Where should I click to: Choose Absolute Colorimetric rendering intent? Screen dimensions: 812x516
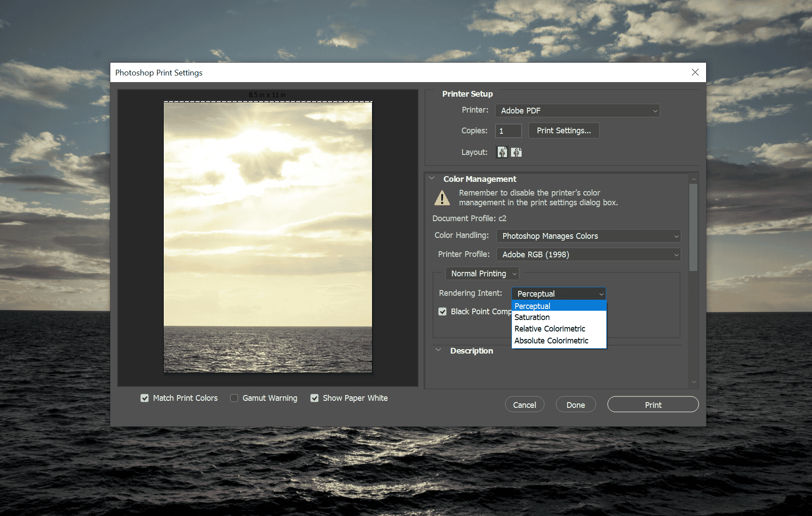(551, 341)
